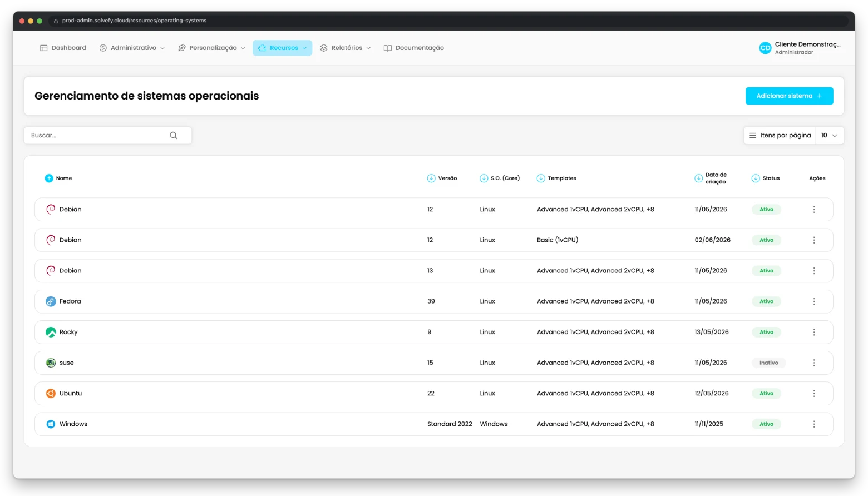Image resolution: width=868 pixels, height=496 pixels.
Task: Focus the Buscar search field
Action: 108,136
